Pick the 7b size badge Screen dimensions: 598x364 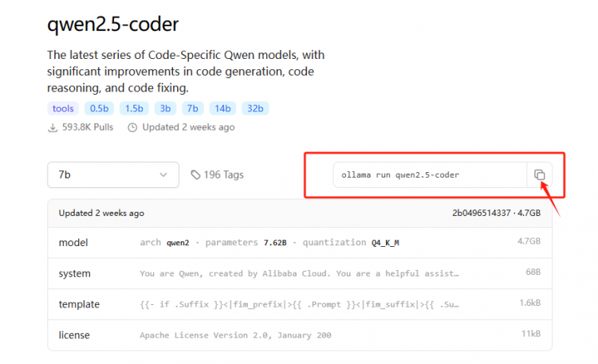click(x=192, y=108)
